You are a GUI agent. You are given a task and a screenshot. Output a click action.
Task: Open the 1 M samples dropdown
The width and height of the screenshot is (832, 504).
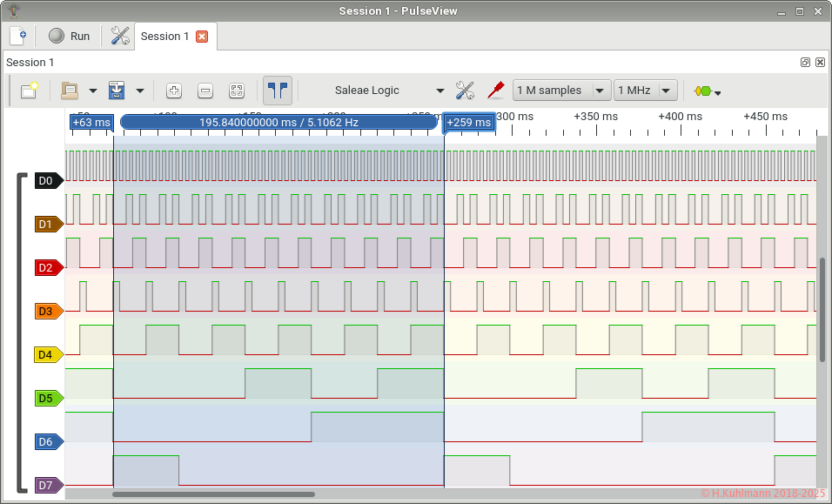pos(561,91)
